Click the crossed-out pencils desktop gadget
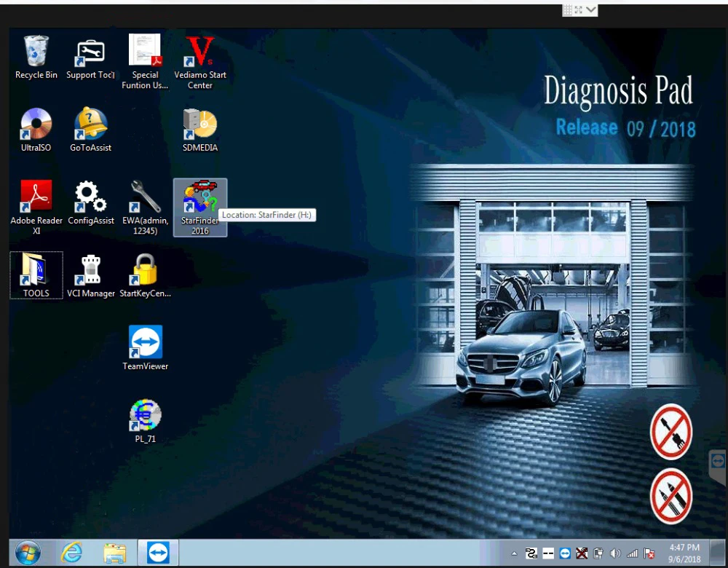Image resolution: width=728 pixels, height=568 pixels. [x=671, y=496]
